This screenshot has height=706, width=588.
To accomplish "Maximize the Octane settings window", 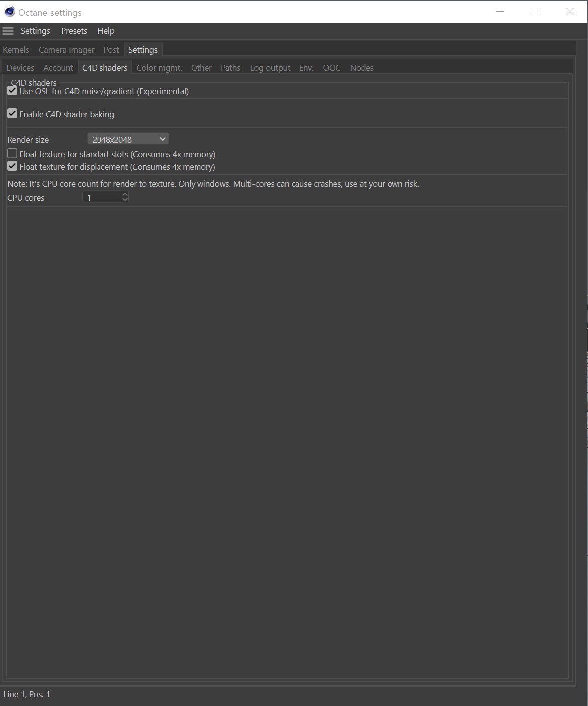I will (535, 12).
